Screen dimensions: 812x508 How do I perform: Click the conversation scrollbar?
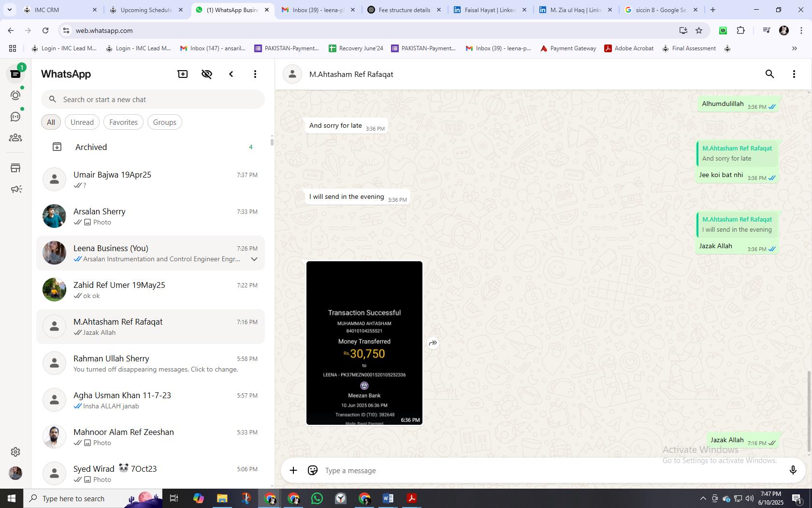pos(809,411)
